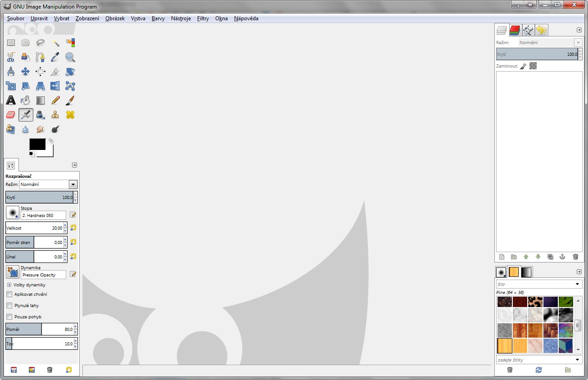
Task: Select the Zoom magnifier tool
Action: click(x=70, y=57)
